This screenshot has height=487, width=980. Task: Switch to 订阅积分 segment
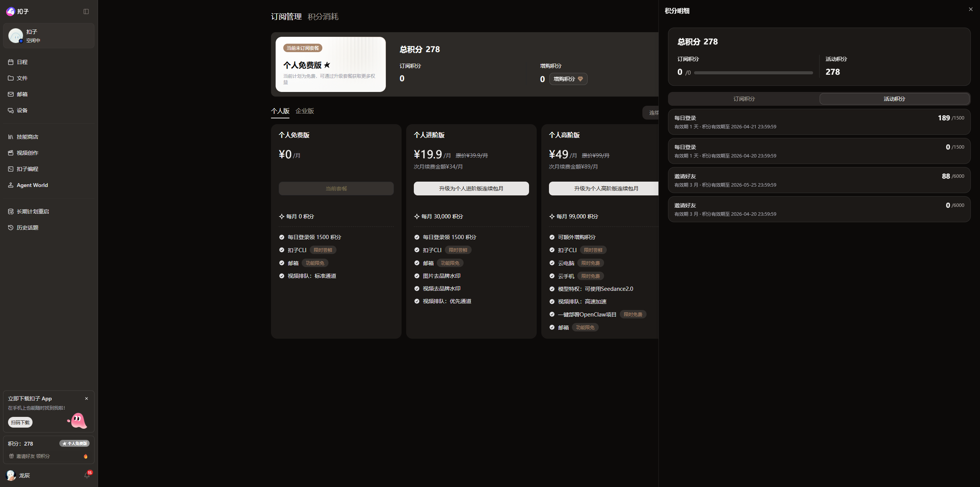[x=744, y=99]
